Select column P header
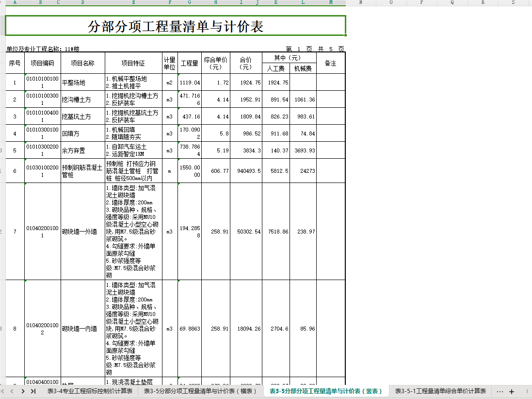The image size is (532, 399). pyautogui.click(x=422, y=2)
